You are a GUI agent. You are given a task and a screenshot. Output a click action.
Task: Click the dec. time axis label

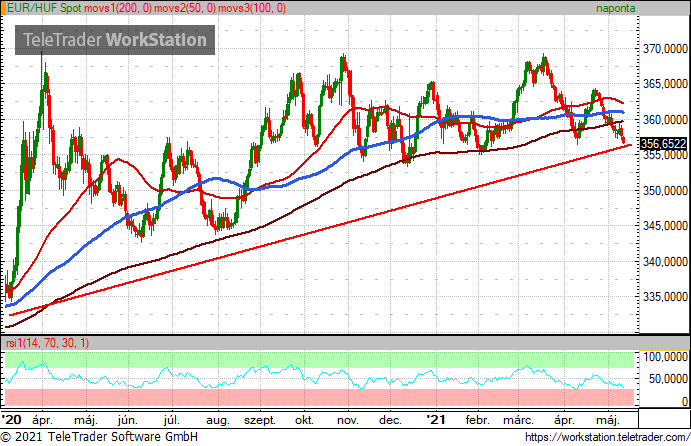[390, 420]
